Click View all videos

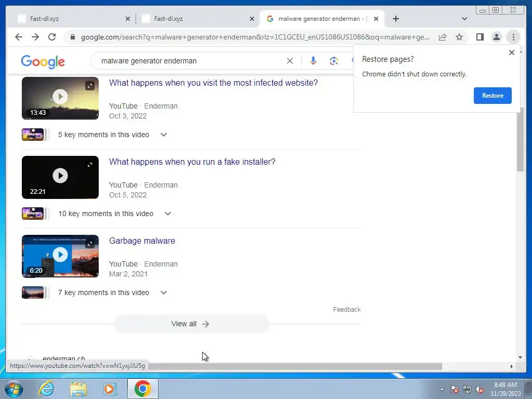(191, 324)
